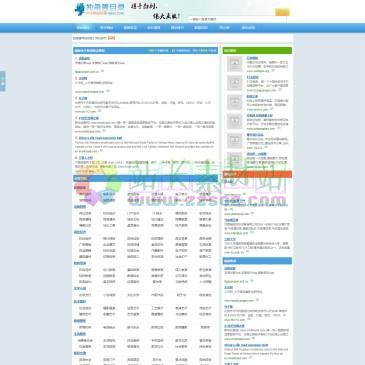Click the external-link icon after the first green-panel URL
Screen dimensions: 365x365
coord(273,70)
